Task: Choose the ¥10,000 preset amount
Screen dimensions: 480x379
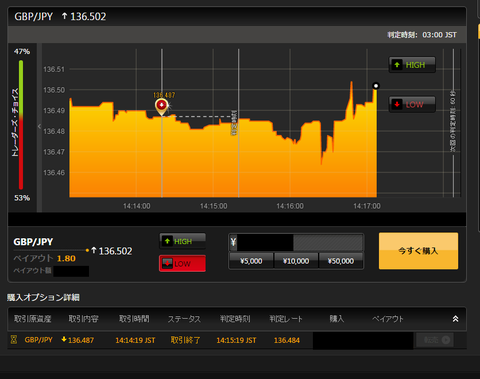Action: click(x=296, y=261)
